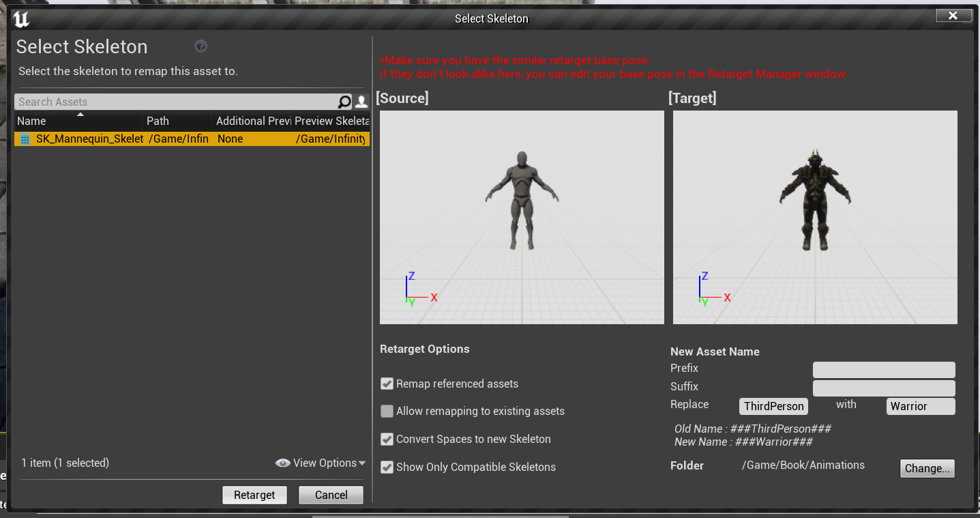Open the View Options dropdown

pos(321,463)
